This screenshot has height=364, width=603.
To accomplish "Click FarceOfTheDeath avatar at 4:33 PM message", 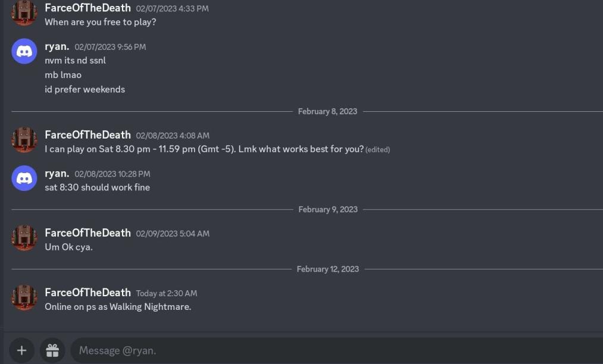I will (24, 12).
